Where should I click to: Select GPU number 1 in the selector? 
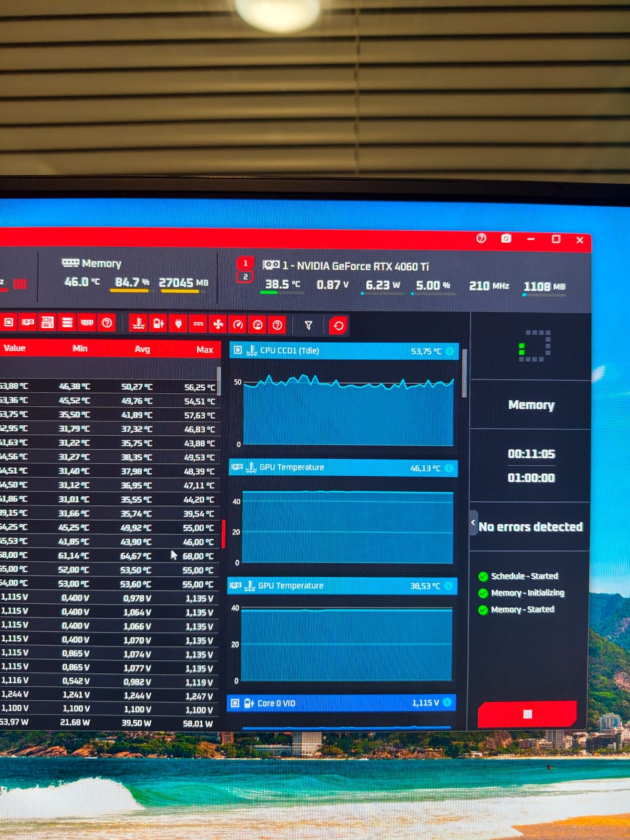click(x=245, y=263)
